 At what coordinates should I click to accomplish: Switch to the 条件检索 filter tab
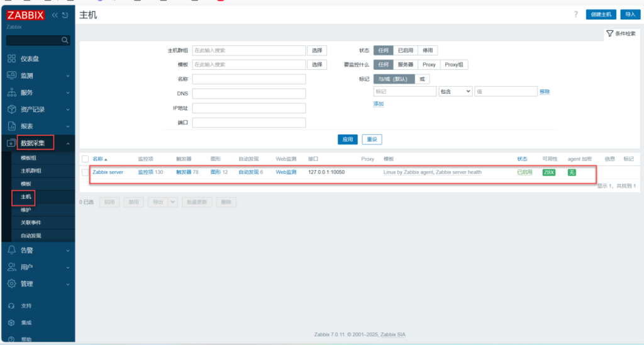click(621, 33)
